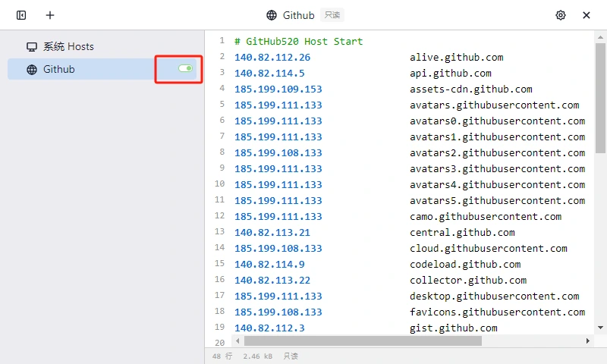Click the '# GitHub520 Host Start' comment line

(298, 42)
